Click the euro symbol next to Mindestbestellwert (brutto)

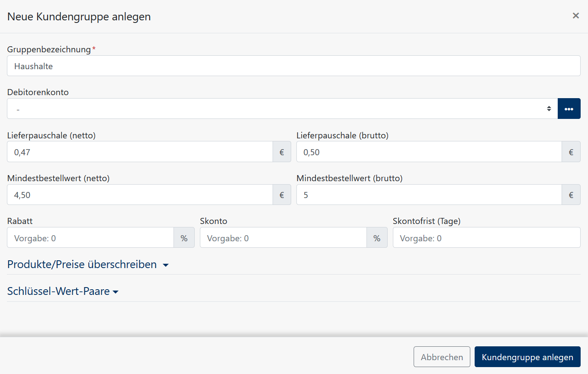[571, 195]
